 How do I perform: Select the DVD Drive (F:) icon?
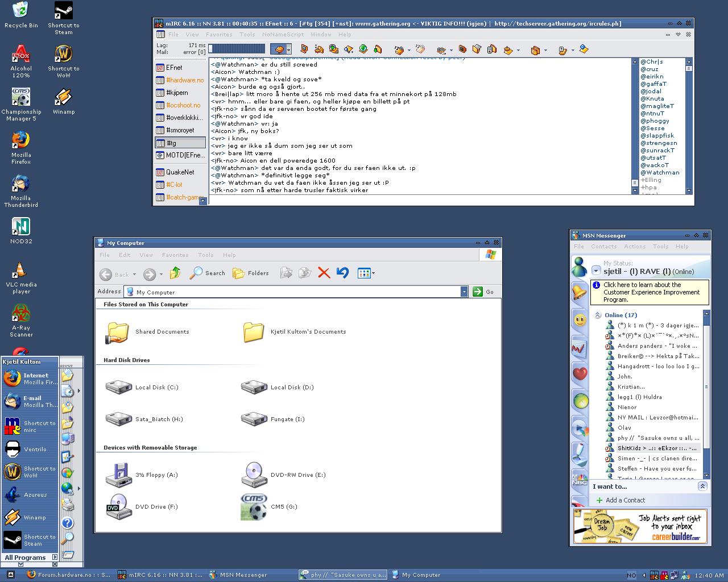tap(119, 507)
